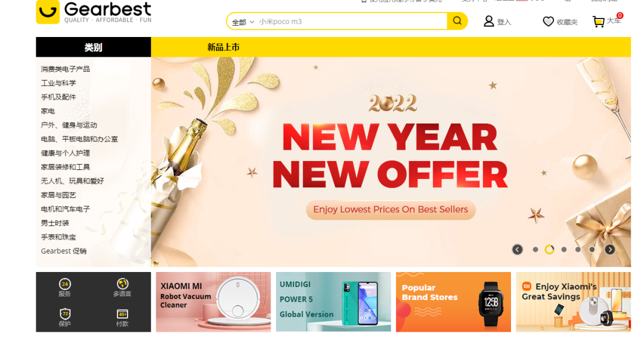Open favorites via the heart icon
The image size is (644, 343).
548,21
